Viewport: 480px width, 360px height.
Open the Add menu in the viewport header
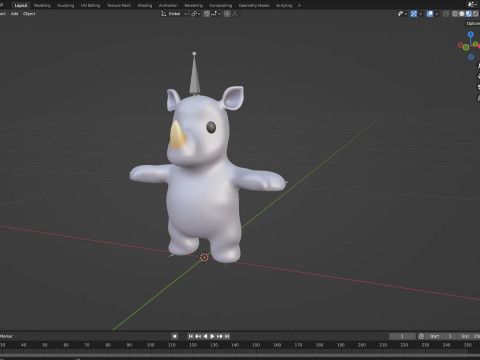[14, 14]
